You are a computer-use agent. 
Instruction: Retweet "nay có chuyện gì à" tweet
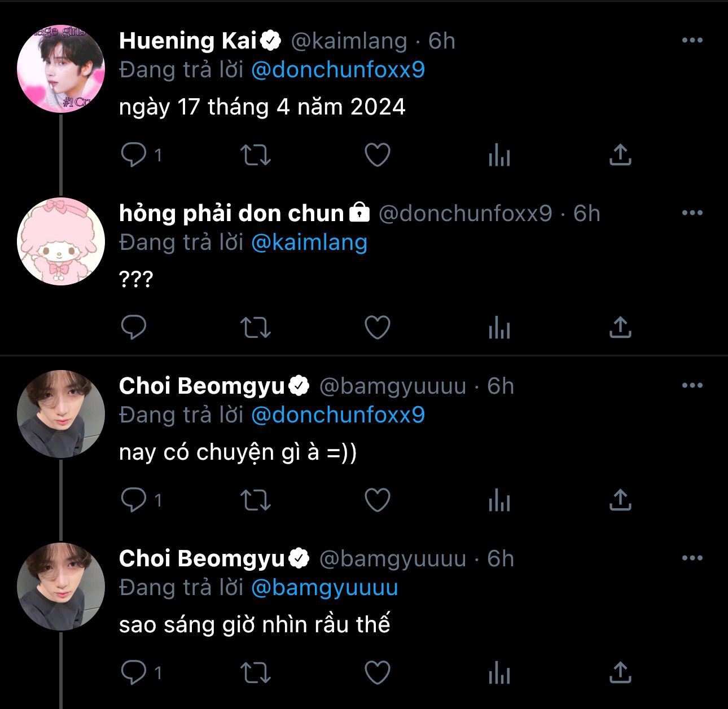point(256,500)
